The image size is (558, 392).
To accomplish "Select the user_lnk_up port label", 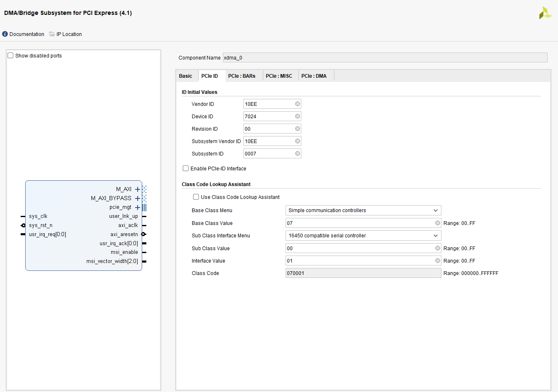I will (x=124, y=216).
